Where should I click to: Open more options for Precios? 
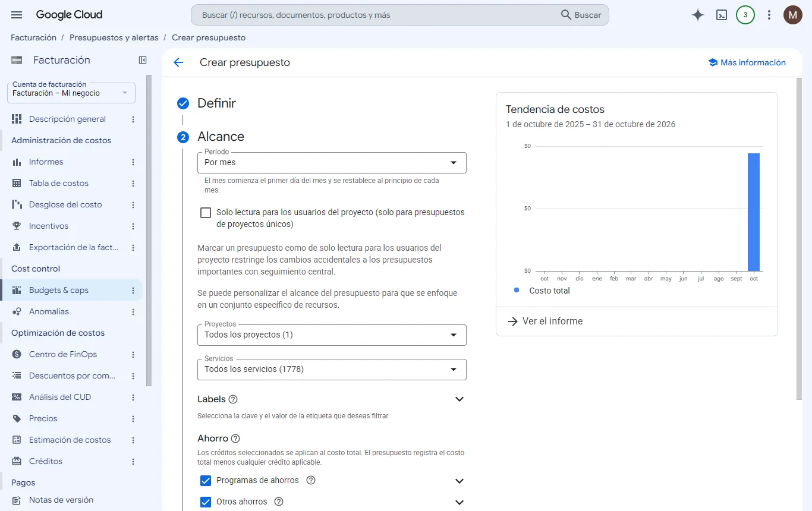133,418
